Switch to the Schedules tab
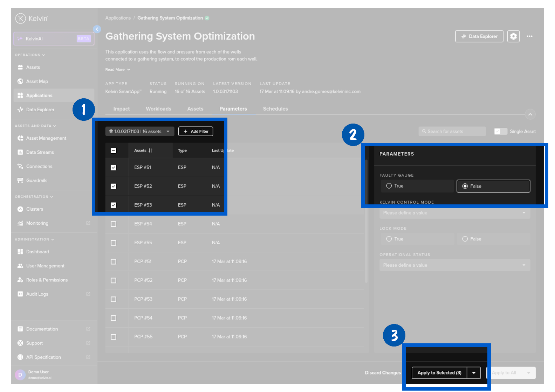Image resolution: width=555 pixels, height=392 pixels. point(275,109)
